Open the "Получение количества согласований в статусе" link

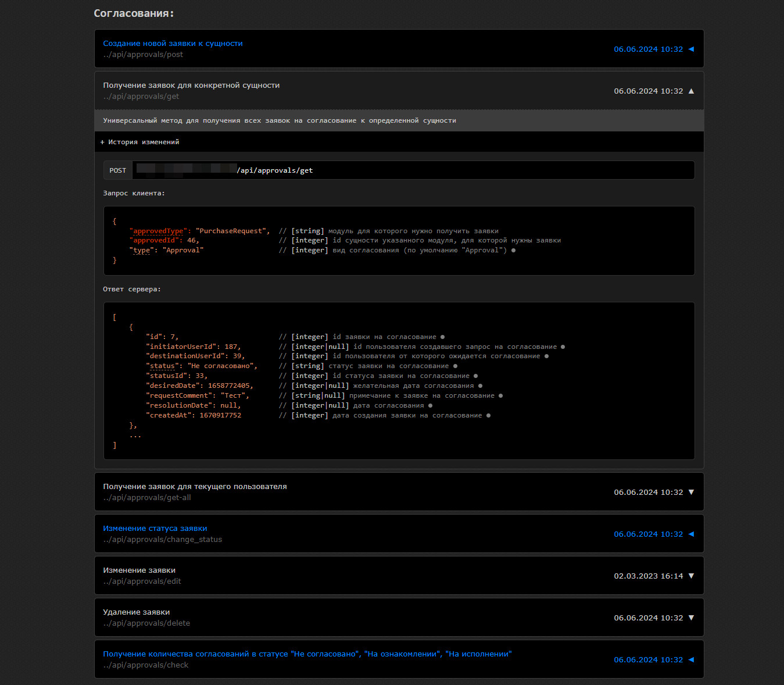(x=307, y=654)
